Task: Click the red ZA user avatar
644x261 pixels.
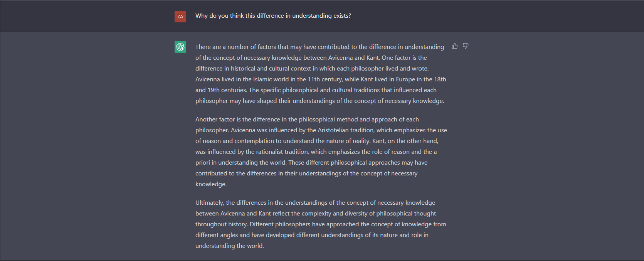Action: (x=180, y=17)
